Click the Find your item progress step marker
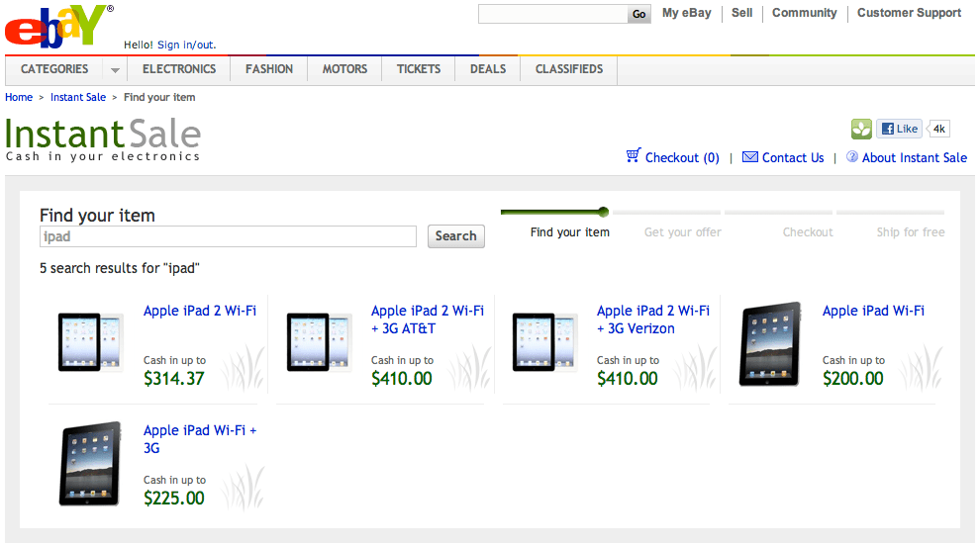 click(603, 212)
